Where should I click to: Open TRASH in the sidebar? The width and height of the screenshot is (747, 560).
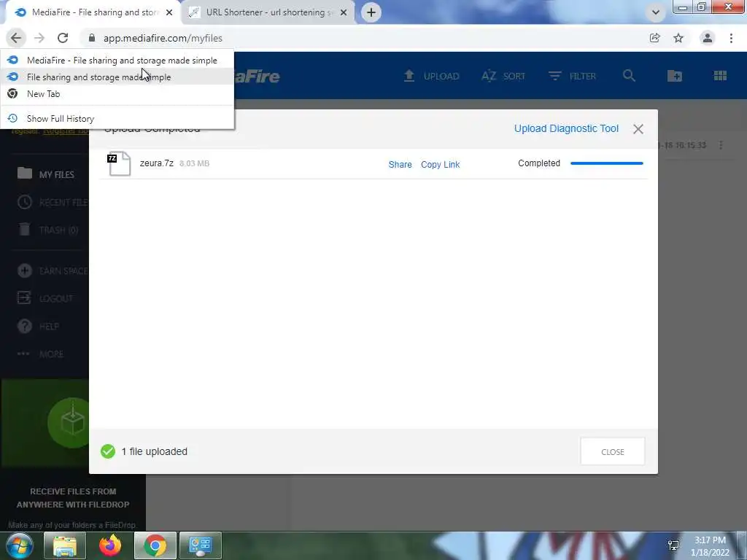pos(47,230)
